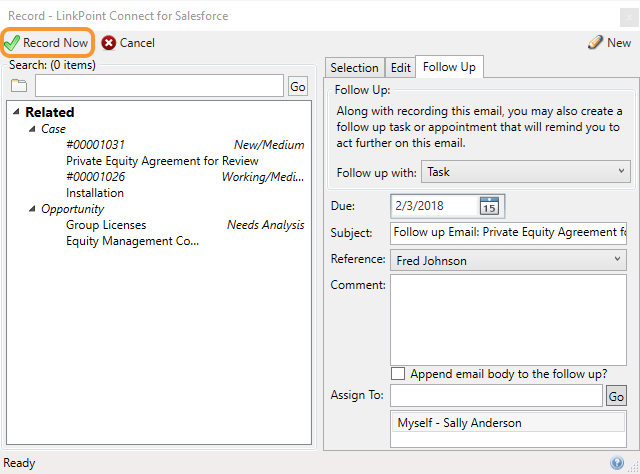Image resolution: width=640 pixels, height=474 pixels.
Task: Select Equity Management Co... row
Action: (x=132, y=241)
